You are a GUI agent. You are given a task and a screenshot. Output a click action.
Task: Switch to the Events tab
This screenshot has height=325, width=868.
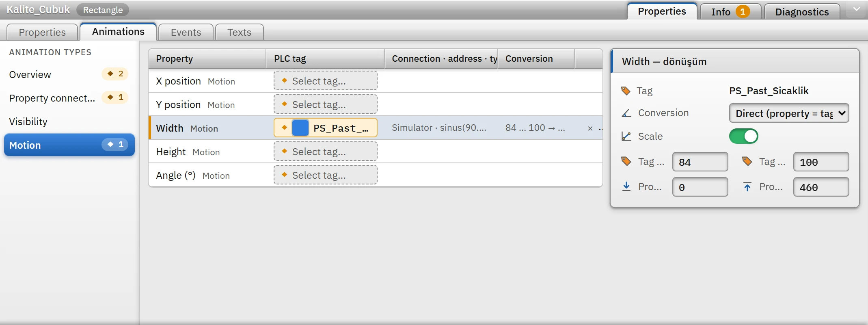click(186, 32)
